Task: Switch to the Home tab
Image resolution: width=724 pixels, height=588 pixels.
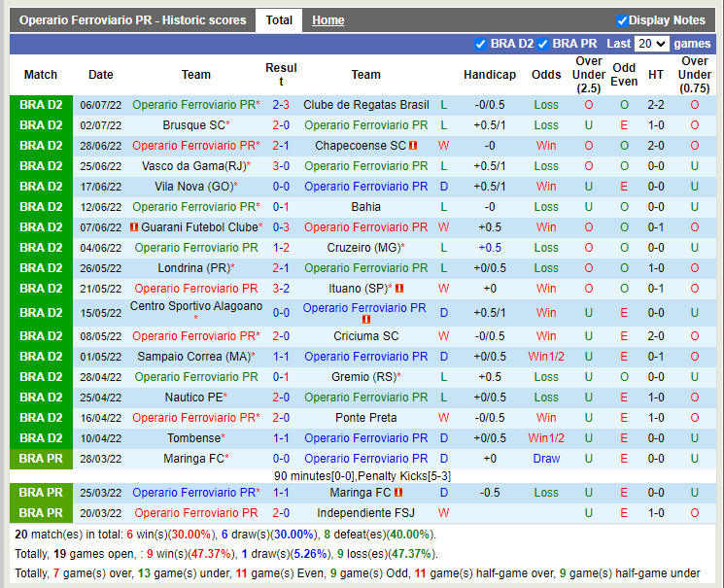Action: click(328, 20)
